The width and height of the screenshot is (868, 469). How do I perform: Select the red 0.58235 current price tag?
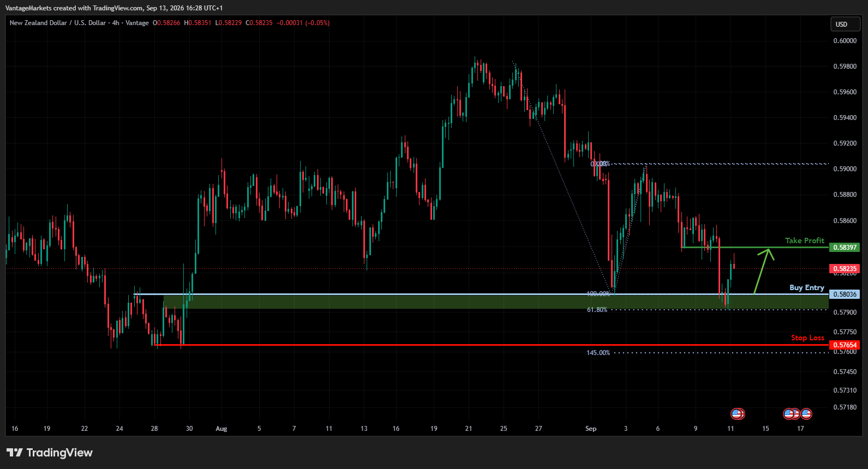coord(845,269)
